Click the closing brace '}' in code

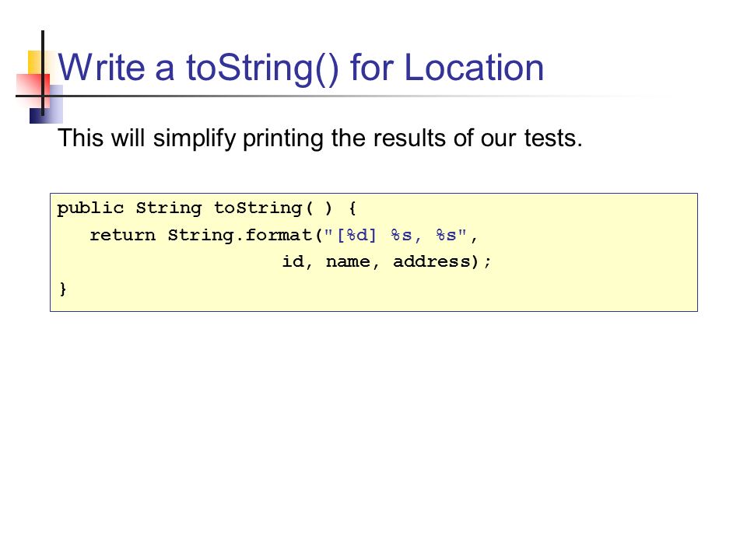click(63, 289)
